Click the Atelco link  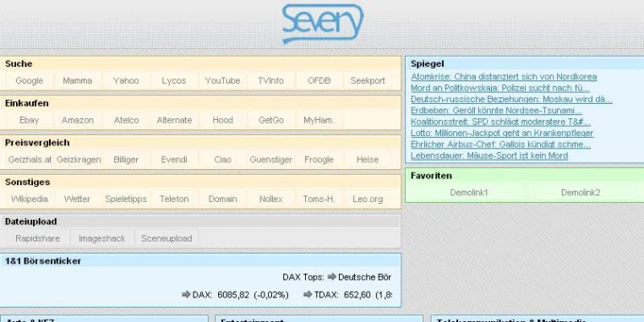tap(126, 120)
